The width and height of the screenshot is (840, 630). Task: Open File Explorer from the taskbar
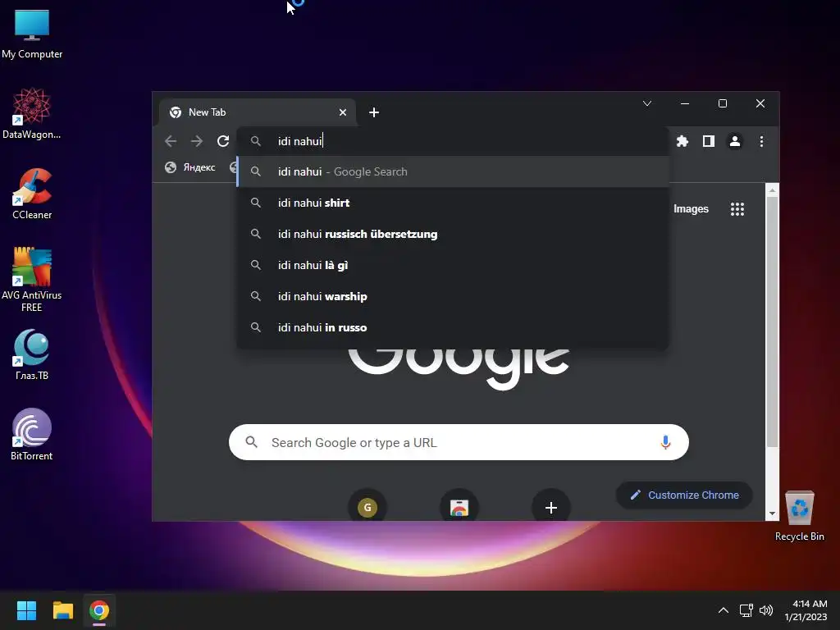click(x=62, y=610)
